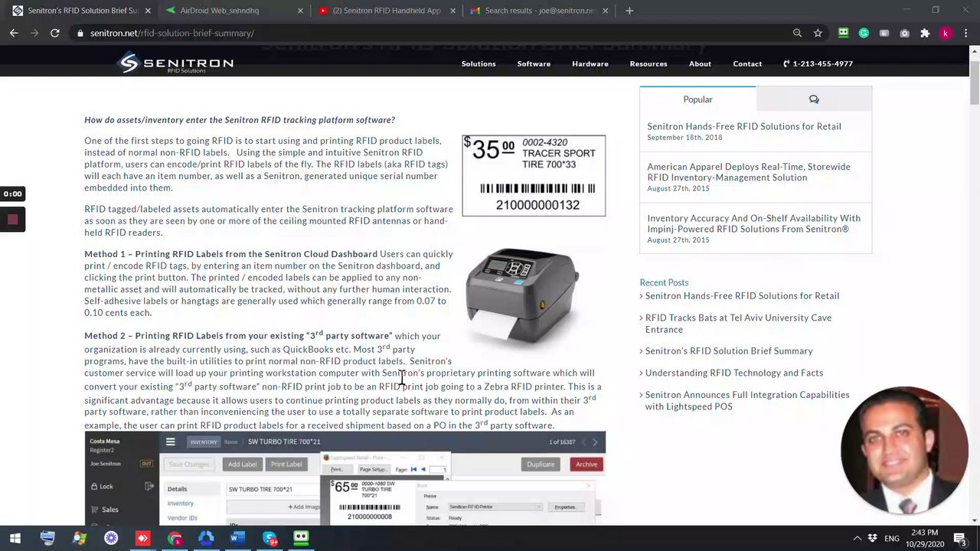Viewport: 980px width, 551px height.
Task: Go back using the browser back arrow
Action: coord(14,33)
